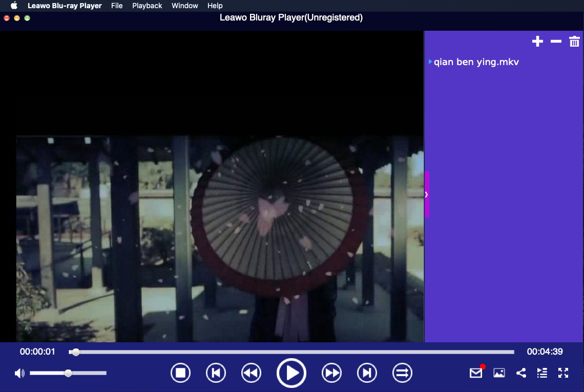Toggle the loop playback mode icon
This screenshot has height=392, width=584.
click(402, 373)
